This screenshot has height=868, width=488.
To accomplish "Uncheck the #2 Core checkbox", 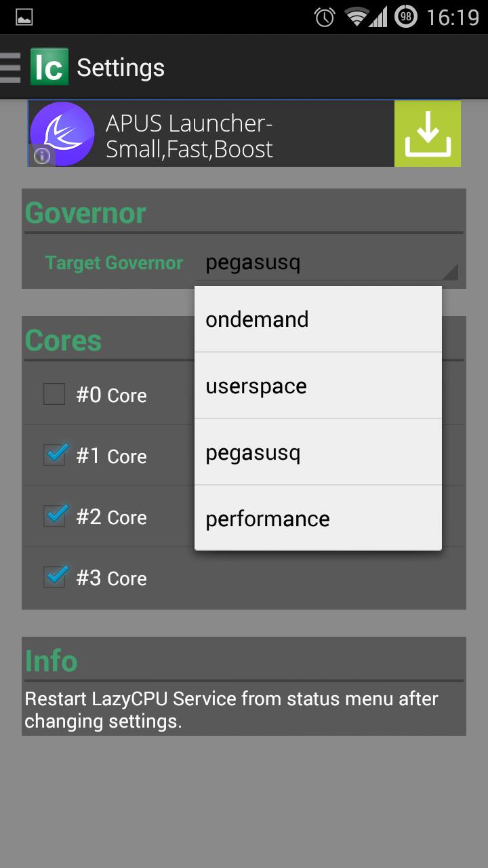I will pos(54,516).
